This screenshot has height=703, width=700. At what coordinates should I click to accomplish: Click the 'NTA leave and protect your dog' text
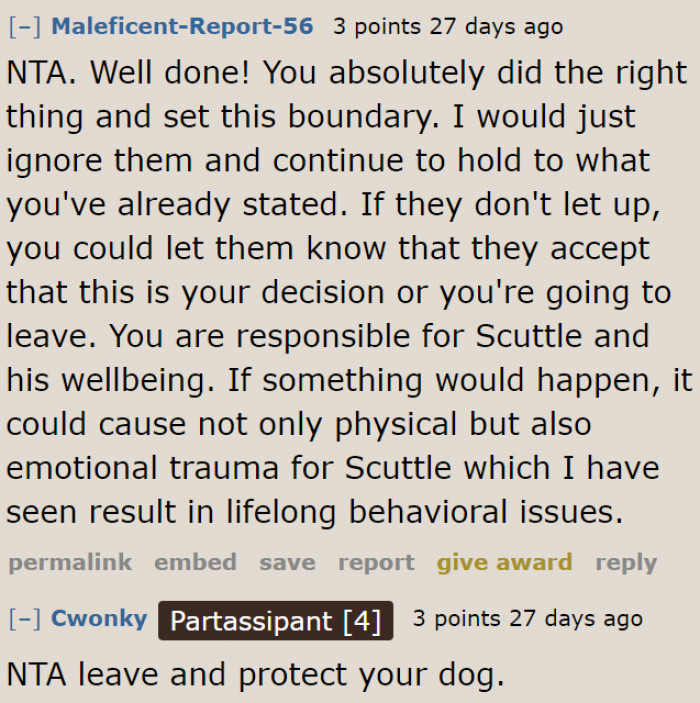255,674
